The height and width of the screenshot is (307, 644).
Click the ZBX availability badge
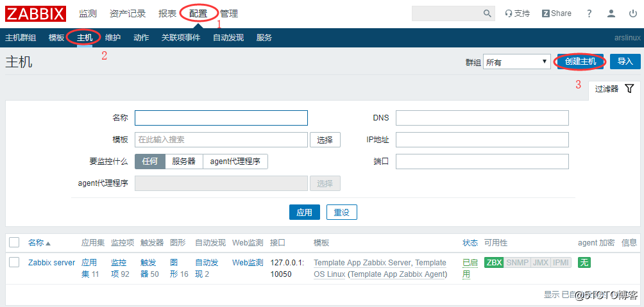point(494,263)
